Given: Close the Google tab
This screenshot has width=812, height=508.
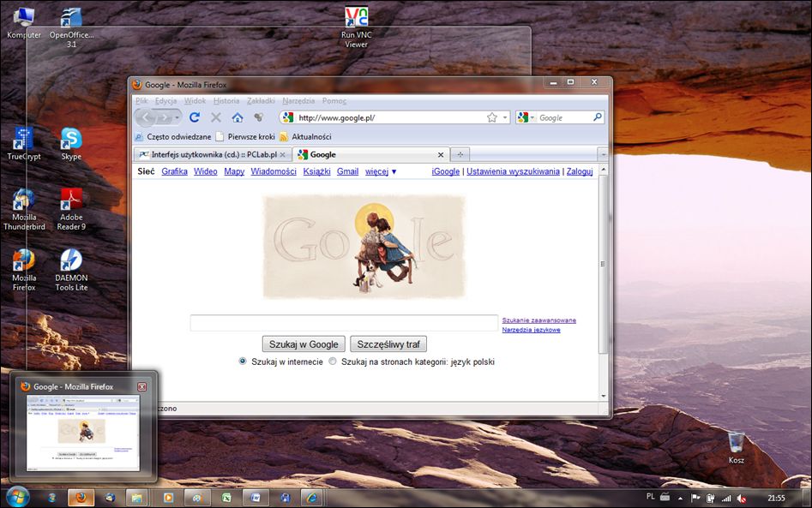Looking at the screenshot, I should point(441,155).
